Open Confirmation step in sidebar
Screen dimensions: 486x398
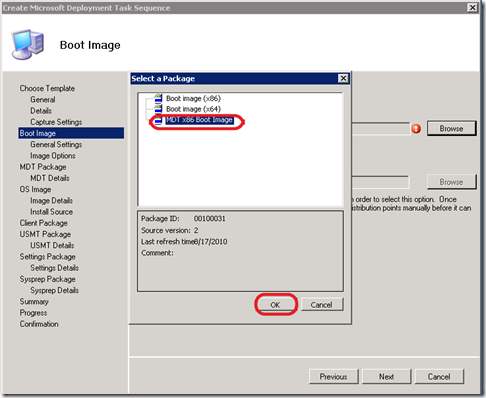[x=39, y=324]
